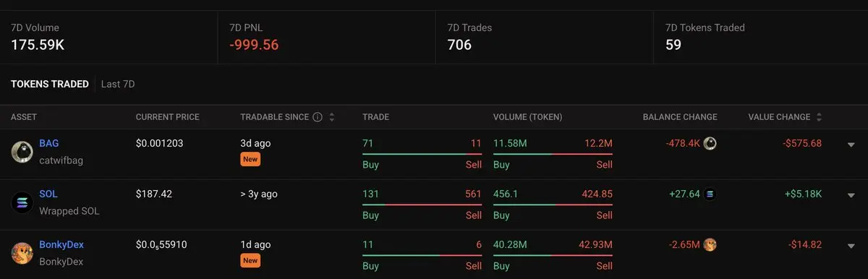The image size is (868, 279).
Task: Click the New badge on BonkyDex row
Action: tap(250, 260)
